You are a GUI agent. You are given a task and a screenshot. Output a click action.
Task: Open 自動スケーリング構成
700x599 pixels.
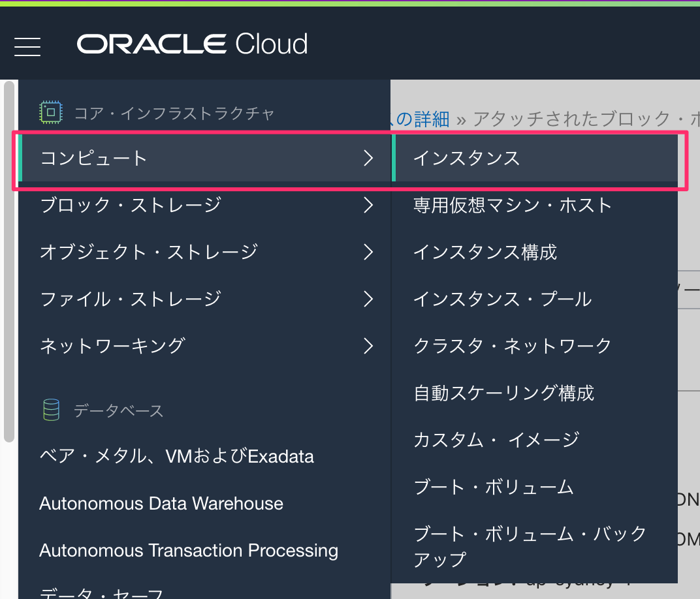pyautogui.click(x=503, y=393)
